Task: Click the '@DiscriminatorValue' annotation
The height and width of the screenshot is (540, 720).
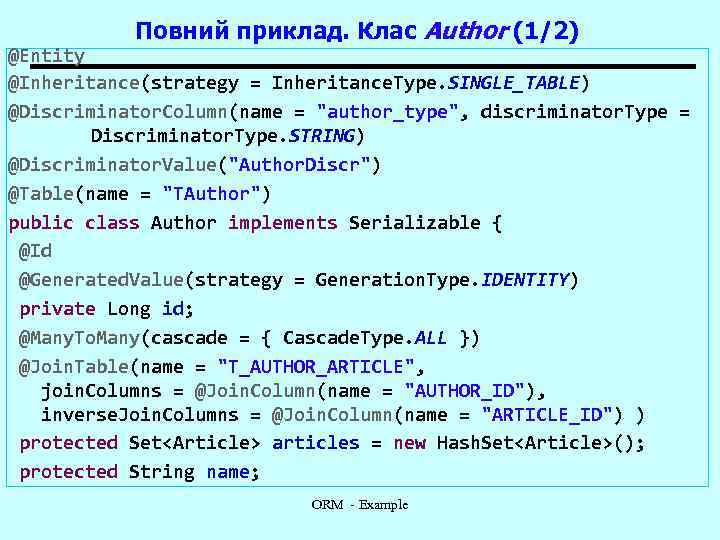Action: [x=112, y=165]
